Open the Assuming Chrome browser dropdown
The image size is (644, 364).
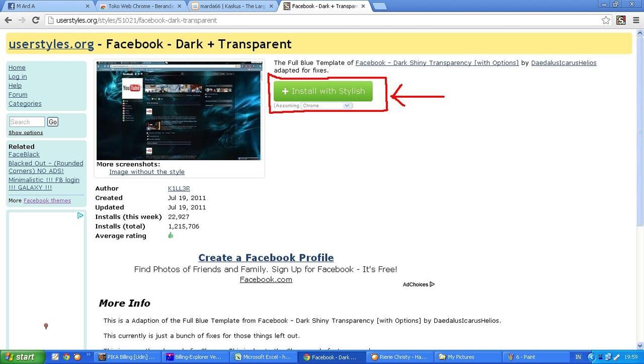(x=326, y=106)
